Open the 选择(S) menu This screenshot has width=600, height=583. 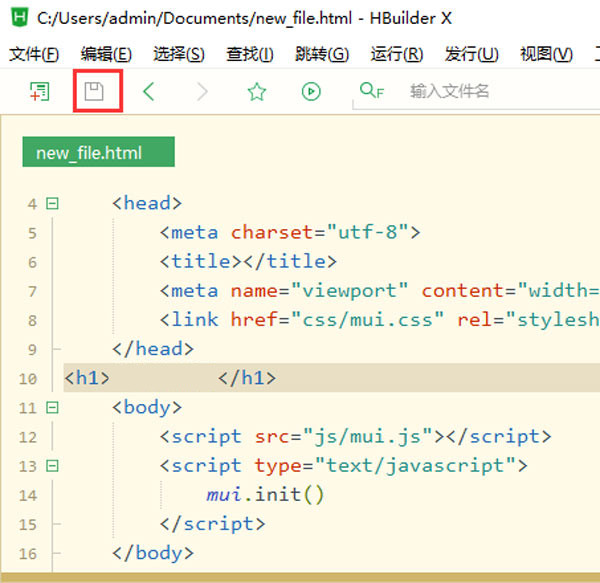point(179,54)
